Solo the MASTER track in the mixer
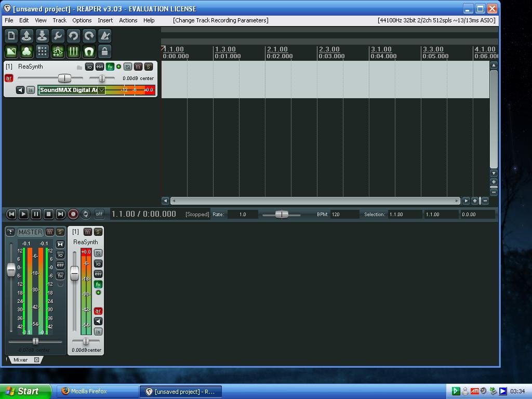The width and height of the screenshot is (532, 399). (x=60, y=232)
